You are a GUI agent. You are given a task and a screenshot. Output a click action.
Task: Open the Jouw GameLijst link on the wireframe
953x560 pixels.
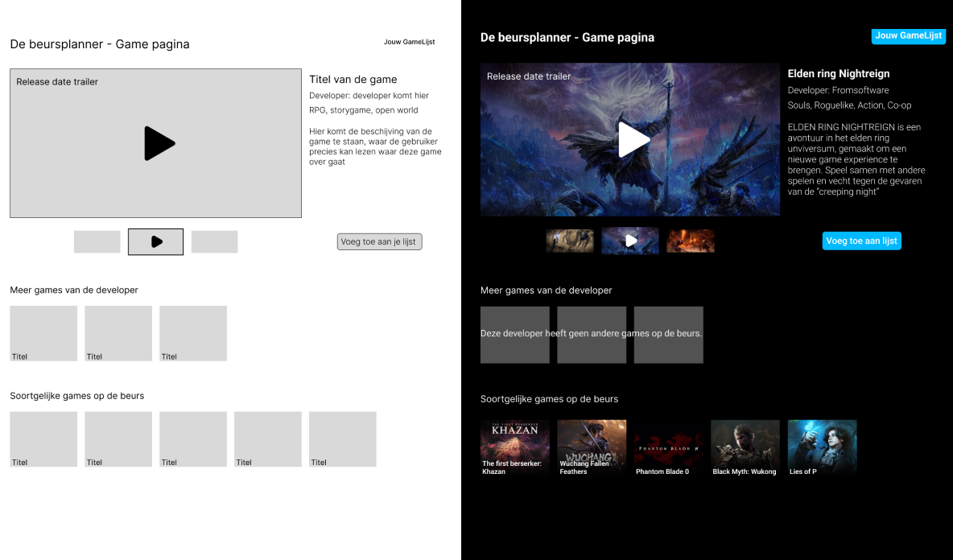point(409,41)
